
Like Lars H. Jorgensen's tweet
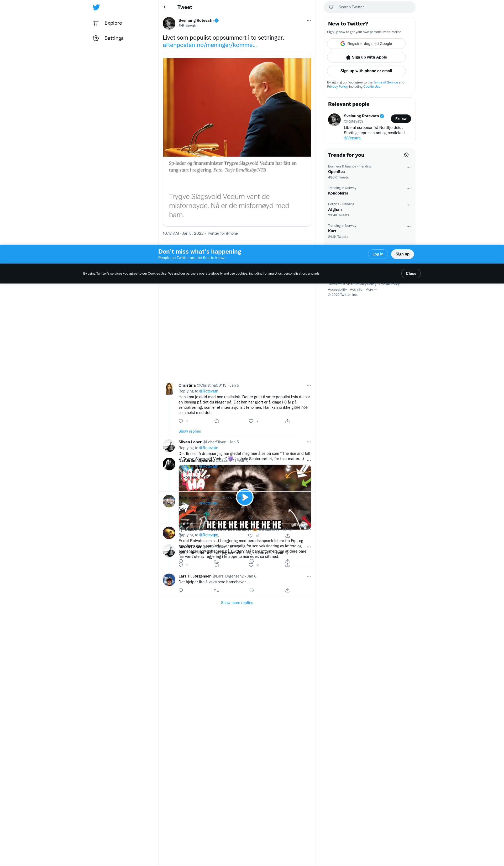[x=252, y=591]
